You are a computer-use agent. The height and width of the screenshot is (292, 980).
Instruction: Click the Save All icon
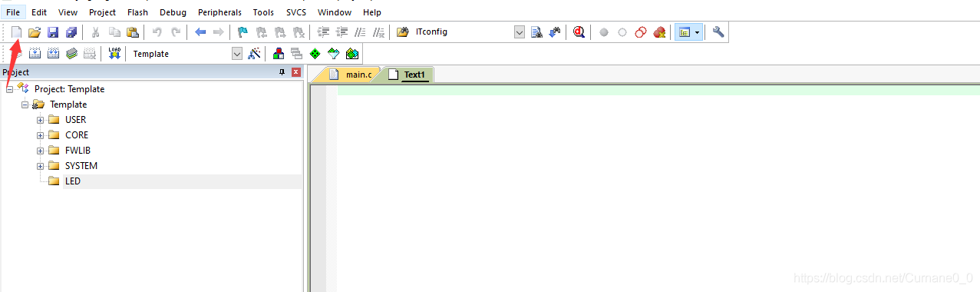[71, 32]
